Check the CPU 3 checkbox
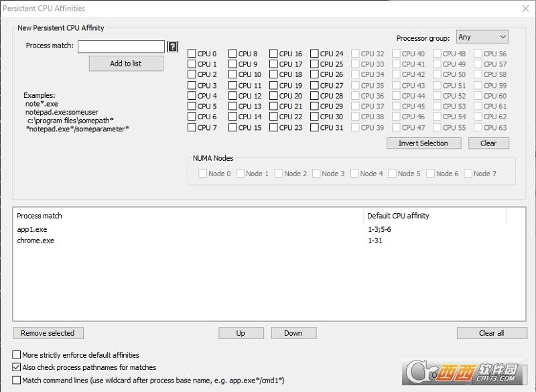Viewport: 536px width, 392px height. pos(192,85)
